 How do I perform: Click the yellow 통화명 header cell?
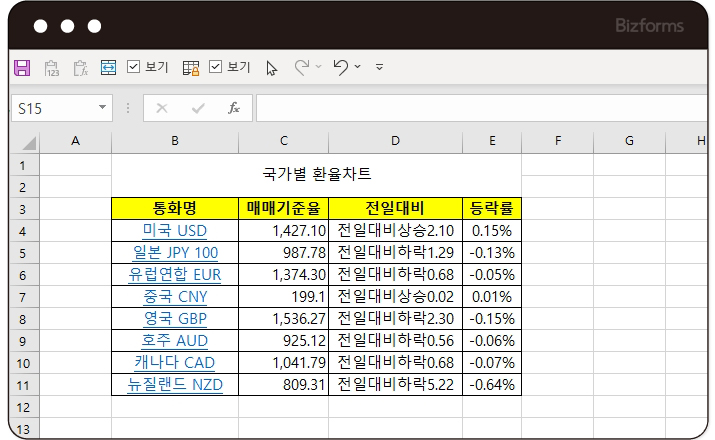[x=174, y=209]
